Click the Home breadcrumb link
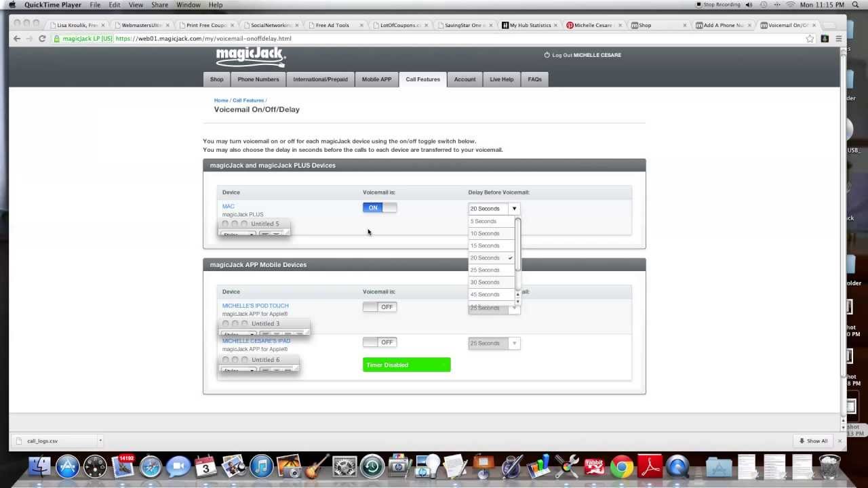The image size is (868, 488). (x=221, y=100)
